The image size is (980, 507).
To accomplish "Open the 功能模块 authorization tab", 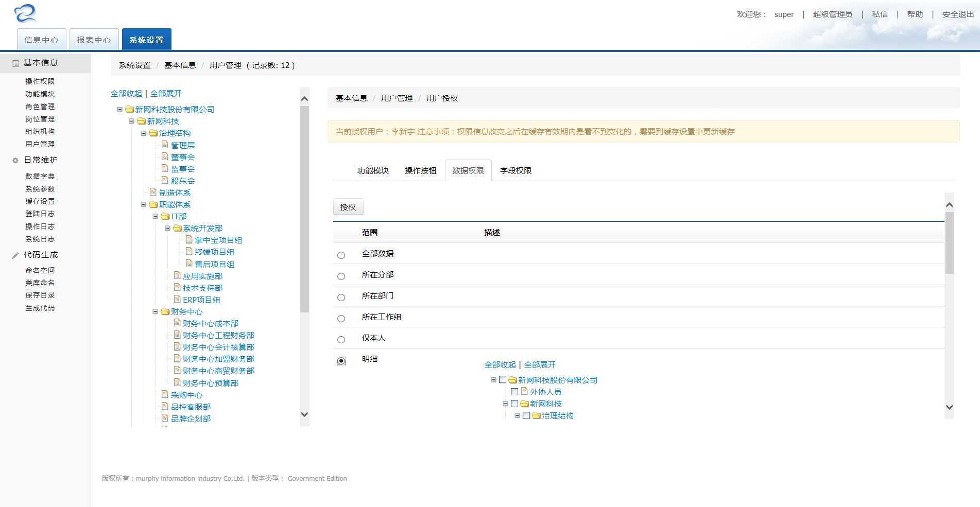I will click(x=373, y=170).
